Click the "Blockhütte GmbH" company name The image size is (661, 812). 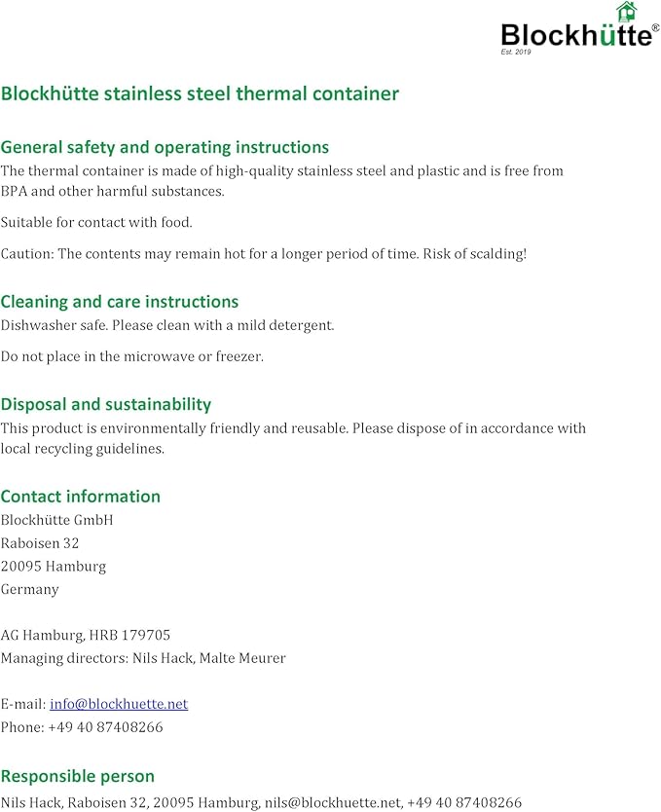point(56,520)
